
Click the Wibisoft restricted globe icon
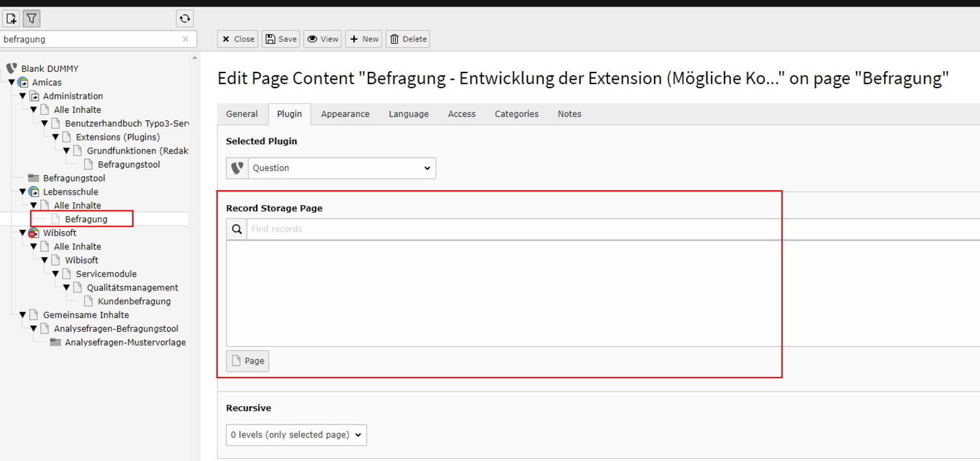[x=34, y=233]
